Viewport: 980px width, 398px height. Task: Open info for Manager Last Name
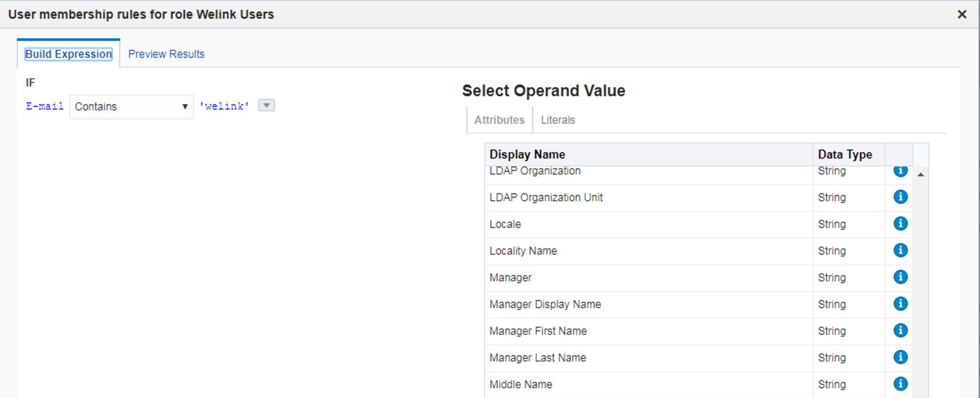900,357
